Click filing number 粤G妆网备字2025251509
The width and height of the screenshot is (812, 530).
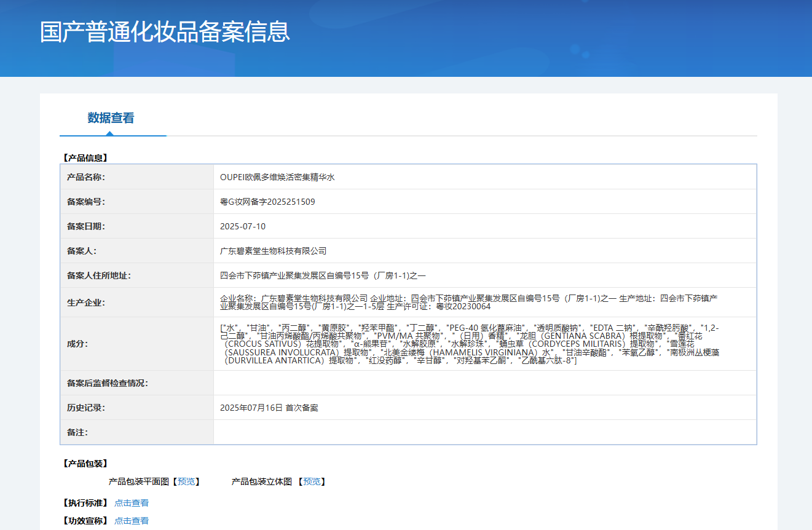coord(267,202)
